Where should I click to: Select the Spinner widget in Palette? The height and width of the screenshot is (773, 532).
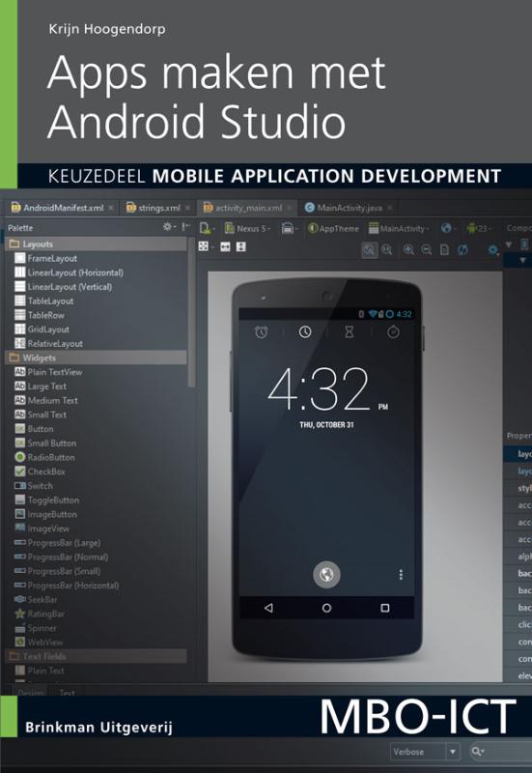[x=36, y=628]
